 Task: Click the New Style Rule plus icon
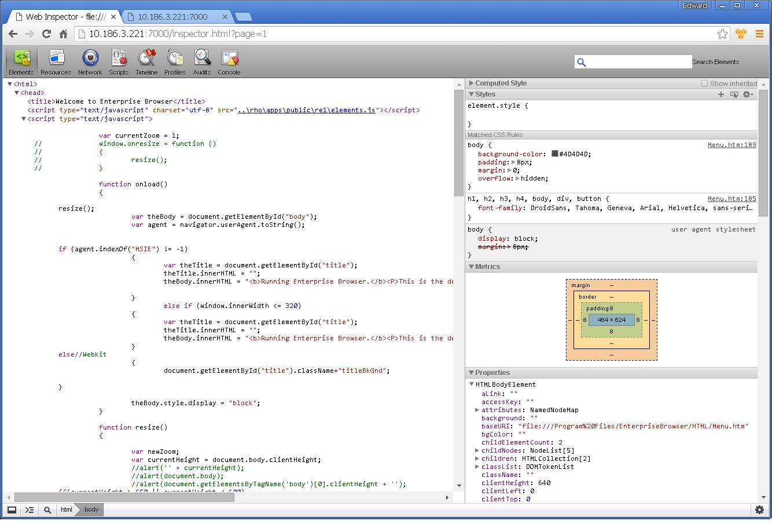(x=721, y=94)
